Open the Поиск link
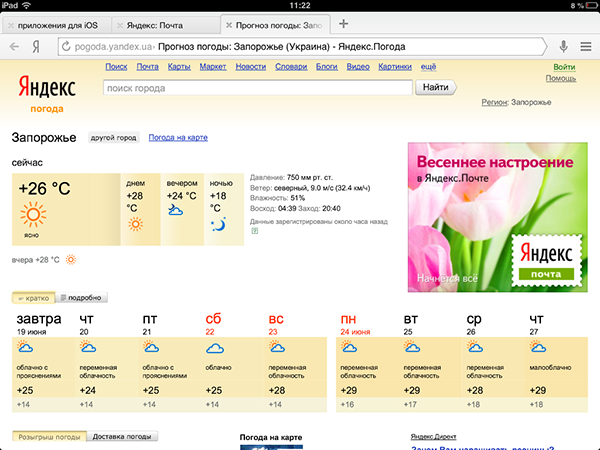The image size is (600, 450). point(116,67)
